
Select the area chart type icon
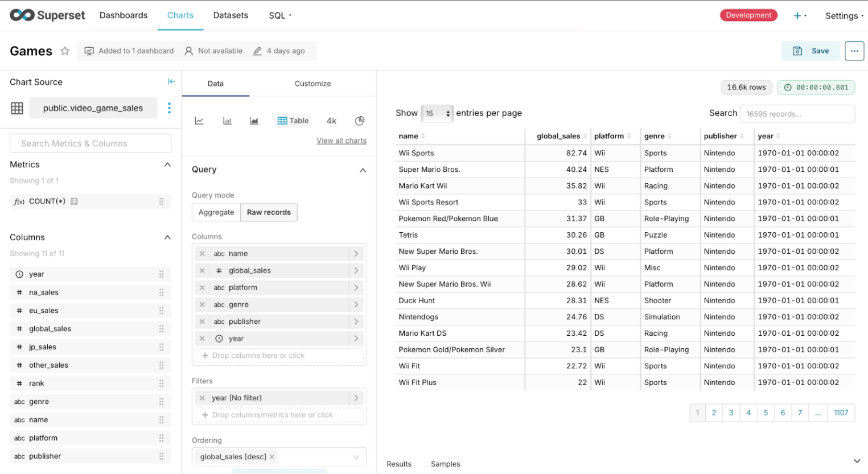(x=254, y=121)
